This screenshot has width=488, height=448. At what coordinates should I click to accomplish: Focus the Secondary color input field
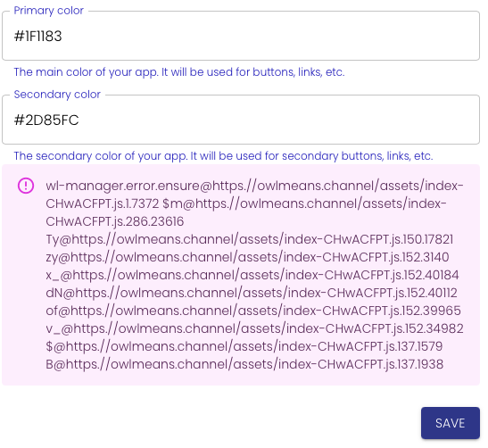[241, 120]
